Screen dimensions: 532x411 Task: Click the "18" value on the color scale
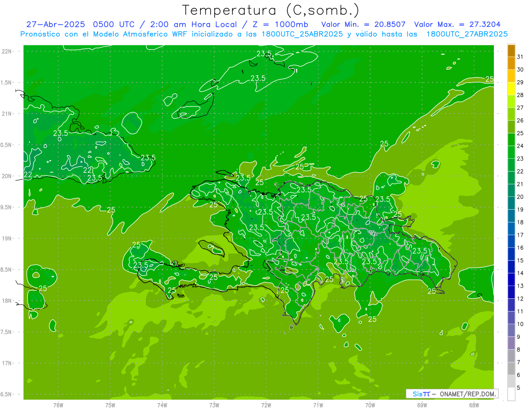tap(520, 222)
